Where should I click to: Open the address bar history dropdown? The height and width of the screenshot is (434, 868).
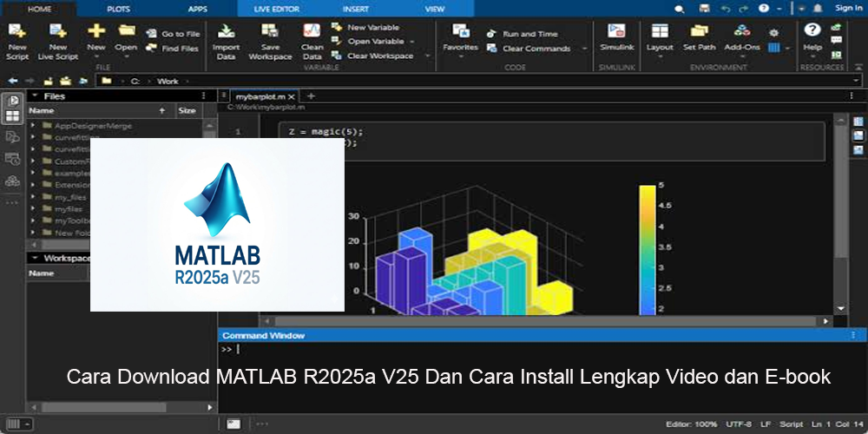click(857, 81)
